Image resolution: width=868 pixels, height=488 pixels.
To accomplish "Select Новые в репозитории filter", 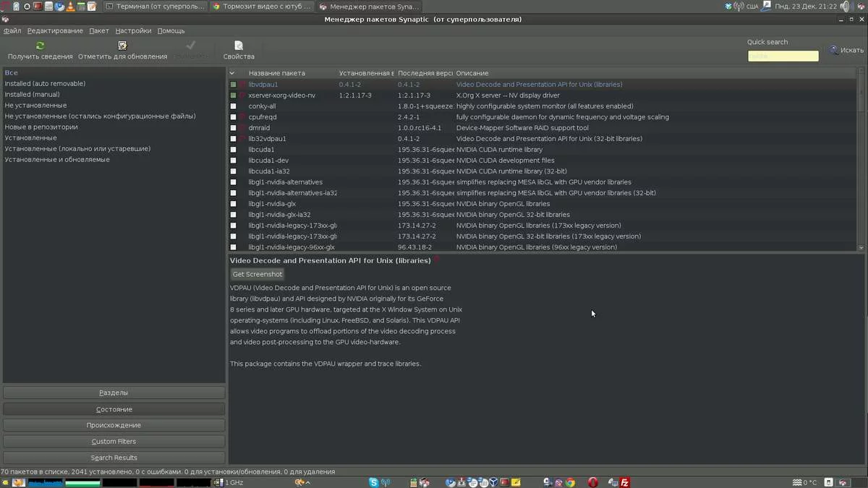I will point(41,127).
